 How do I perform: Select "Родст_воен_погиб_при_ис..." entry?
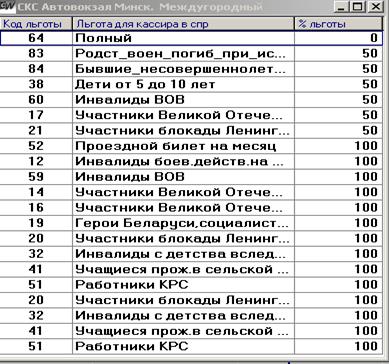point(183,53)
